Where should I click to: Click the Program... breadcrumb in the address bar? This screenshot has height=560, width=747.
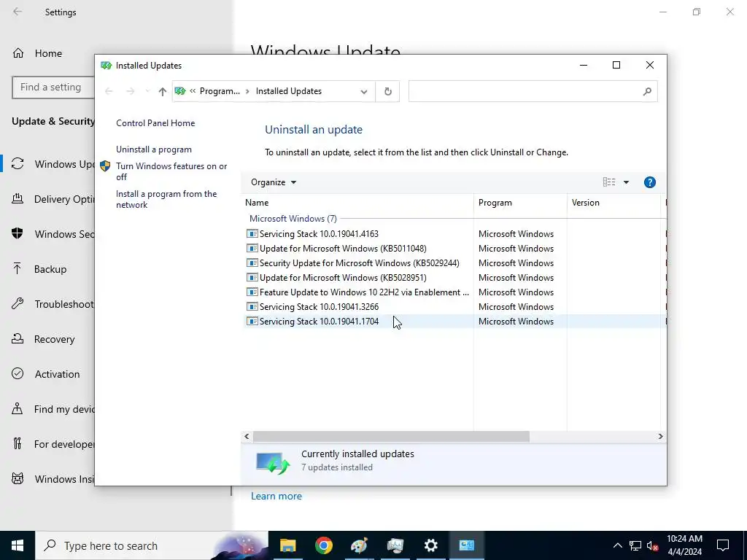[x=220, y=91]
